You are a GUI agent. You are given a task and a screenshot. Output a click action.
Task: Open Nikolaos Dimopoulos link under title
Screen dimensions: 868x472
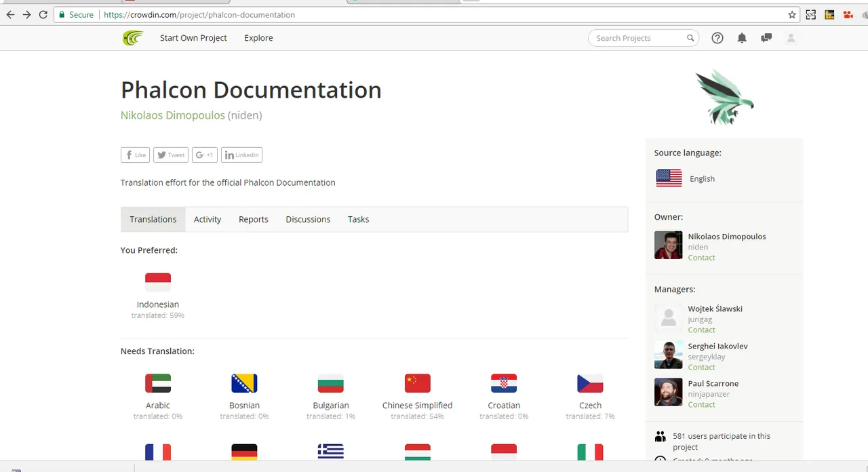coord(172,115)
